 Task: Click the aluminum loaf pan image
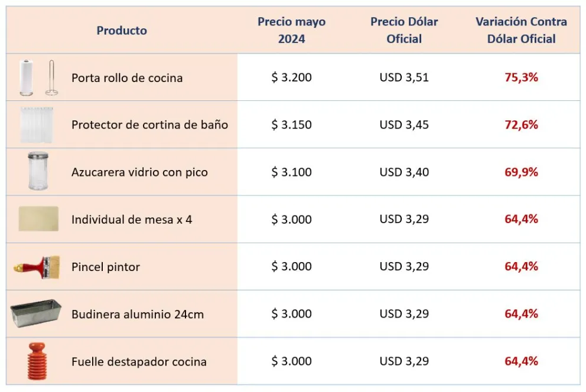tap(35, 313)
